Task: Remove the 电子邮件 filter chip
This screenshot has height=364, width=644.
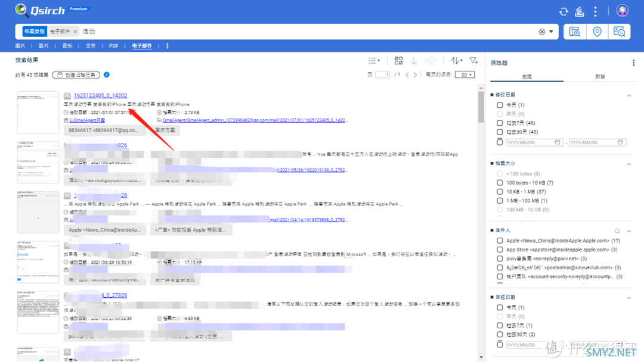Action: point(75,32)
